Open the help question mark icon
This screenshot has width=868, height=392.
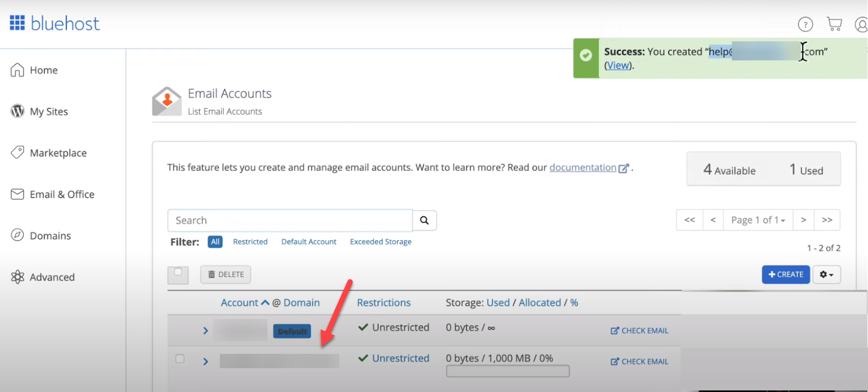pos(805,24)
